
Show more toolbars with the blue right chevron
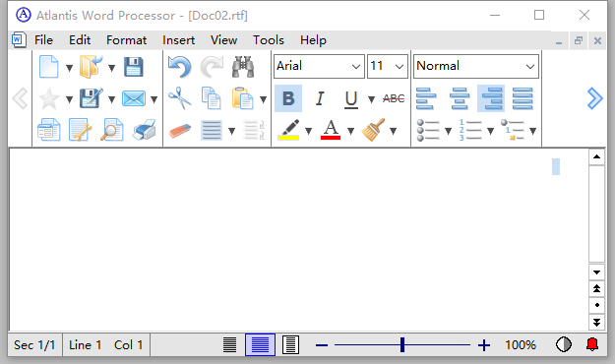[594, 98]
